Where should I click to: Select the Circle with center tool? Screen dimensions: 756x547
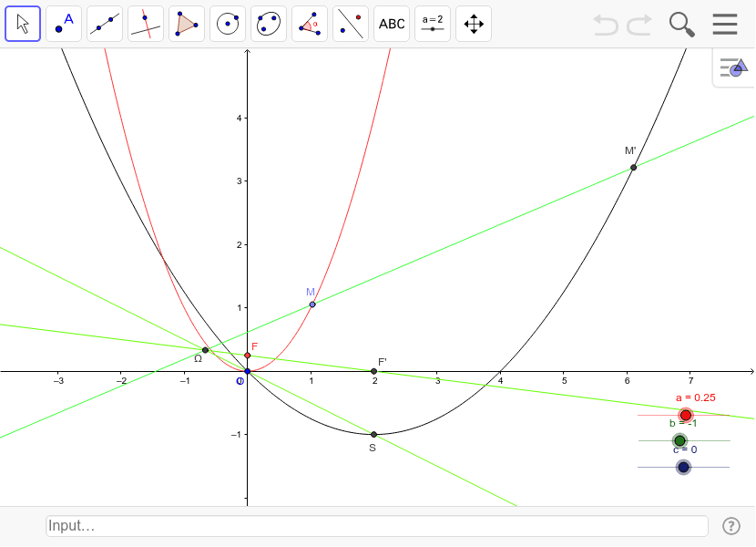click(x=228, y=24)
